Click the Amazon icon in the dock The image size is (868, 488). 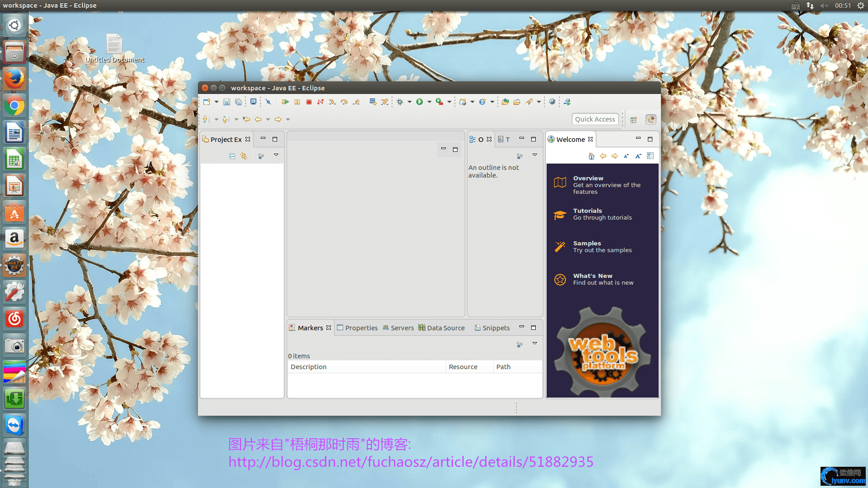click(14, 239)
